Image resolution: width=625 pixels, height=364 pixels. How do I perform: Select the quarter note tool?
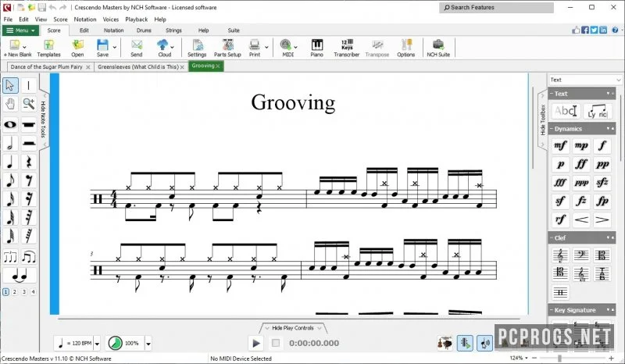[10, 162]
